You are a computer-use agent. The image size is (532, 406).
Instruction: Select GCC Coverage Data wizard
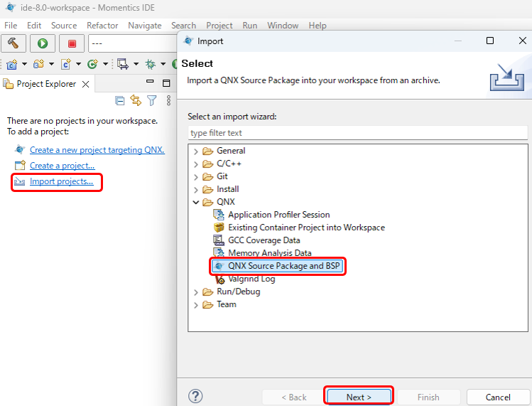[x=264, y=240]
